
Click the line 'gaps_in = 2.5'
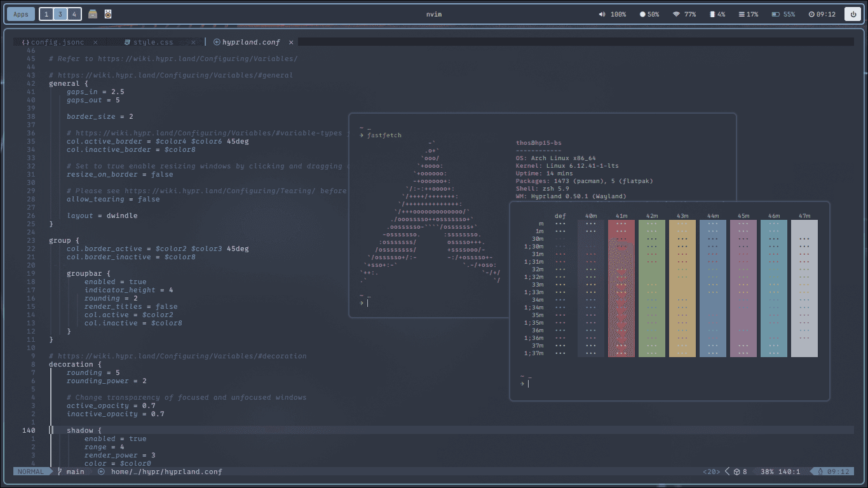pos(95,91)
